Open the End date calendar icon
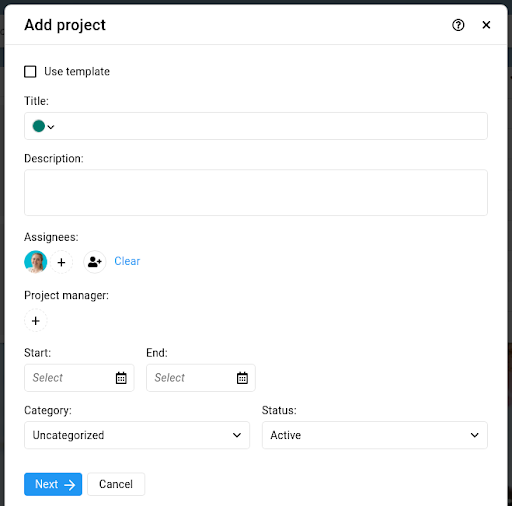The width and height of the screenshot is (512, 506). [x=242, y=378]
